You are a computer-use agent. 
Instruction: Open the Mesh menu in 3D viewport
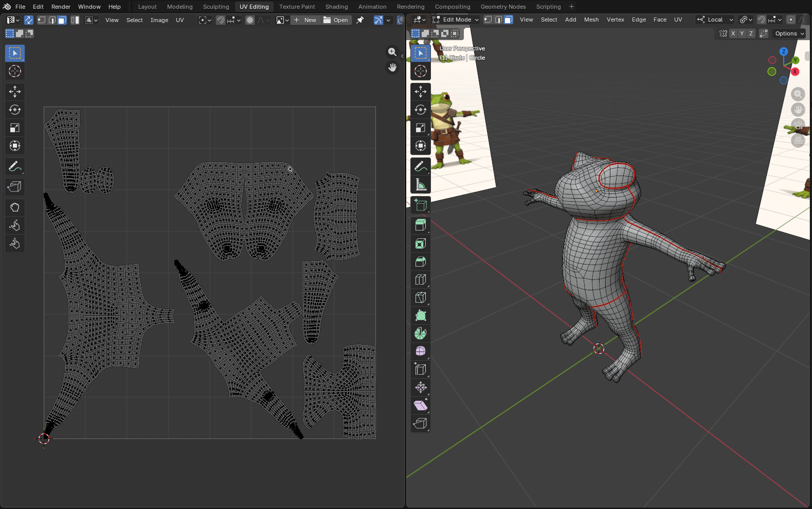[x=591, y=20]
